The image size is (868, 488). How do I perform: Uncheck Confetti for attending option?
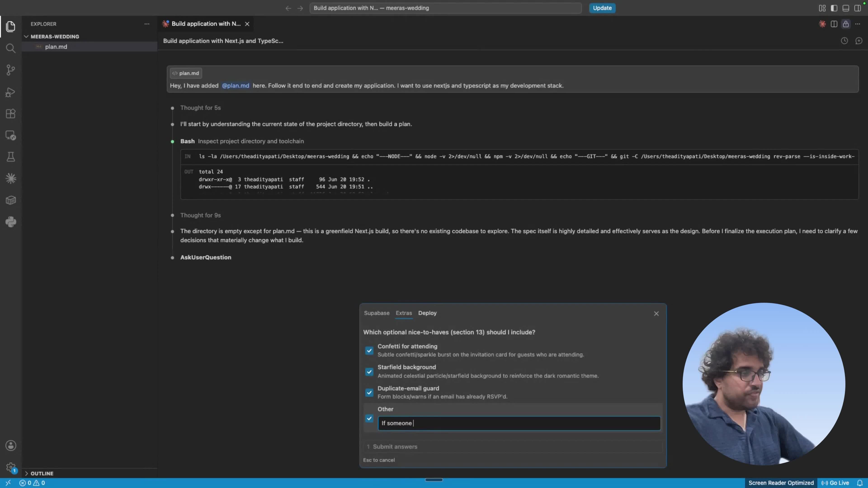(x=369, y=351)
